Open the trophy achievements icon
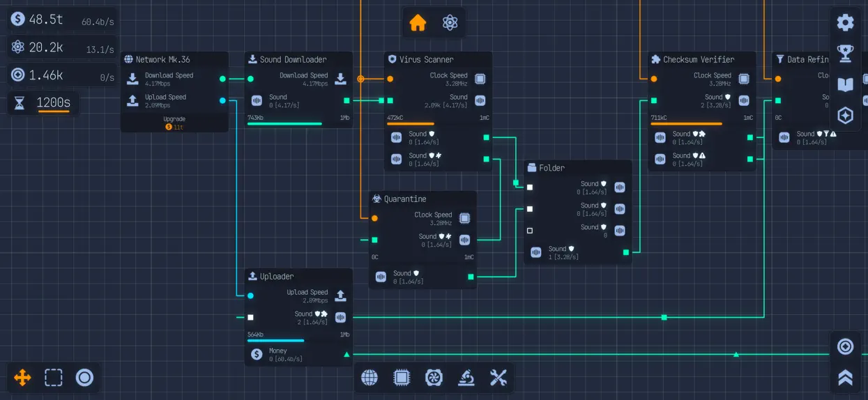The height and width of the screenshot is (400, 868). [845, 53]
